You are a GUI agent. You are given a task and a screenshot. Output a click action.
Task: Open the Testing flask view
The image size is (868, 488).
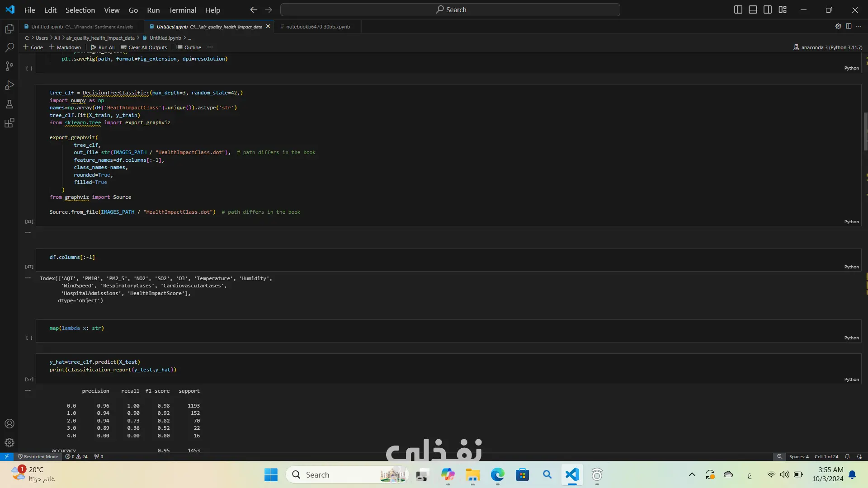pyautogui.click(x=9, y=104)
